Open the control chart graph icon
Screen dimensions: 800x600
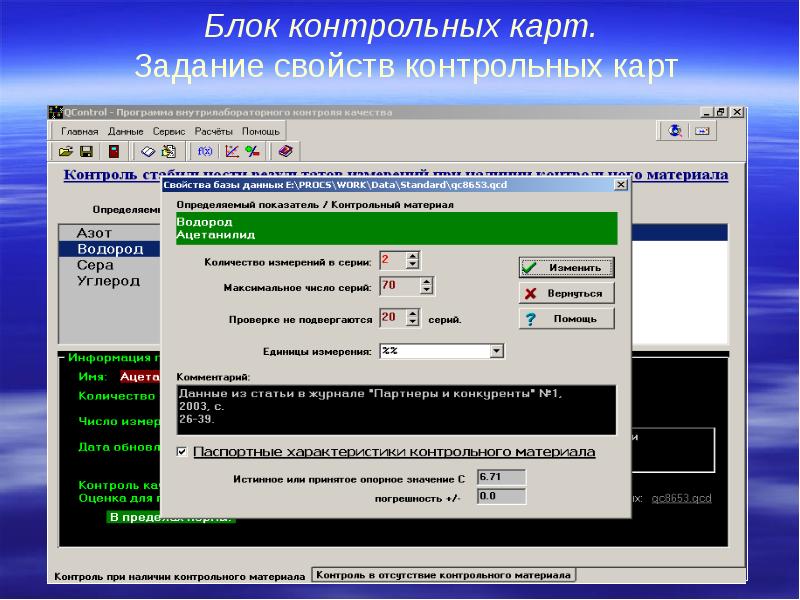pyautogui.click(x=230, y=150)
